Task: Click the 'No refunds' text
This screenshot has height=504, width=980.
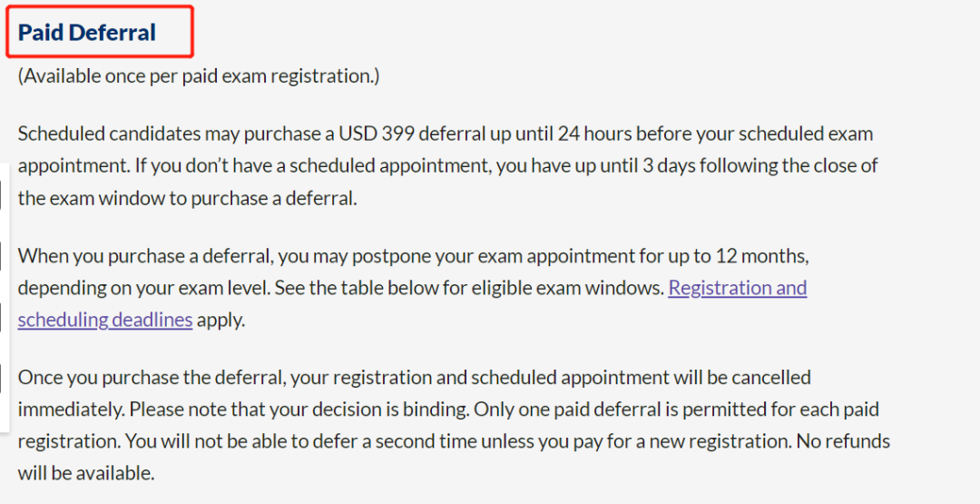Action: tap(843, 441)
